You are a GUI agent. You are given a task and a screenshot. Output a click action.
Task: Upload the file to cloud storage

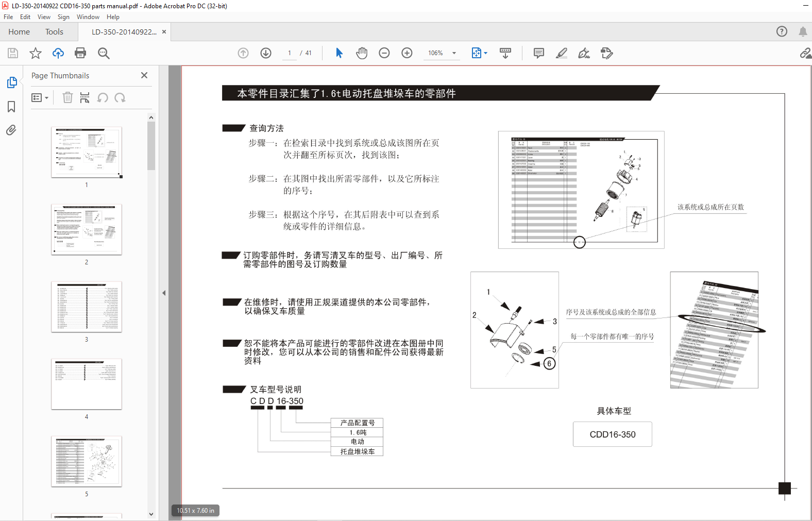click(x=58, y=53)
